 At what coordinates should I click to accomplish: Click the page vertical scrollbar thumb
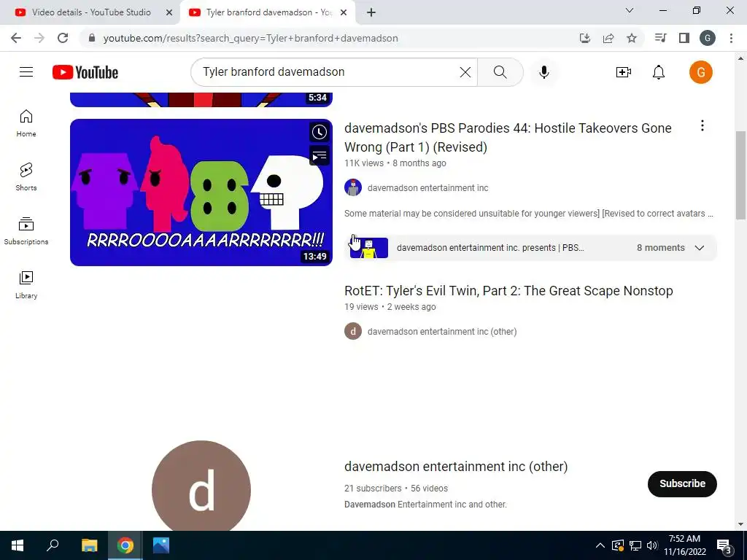(741, 175)
